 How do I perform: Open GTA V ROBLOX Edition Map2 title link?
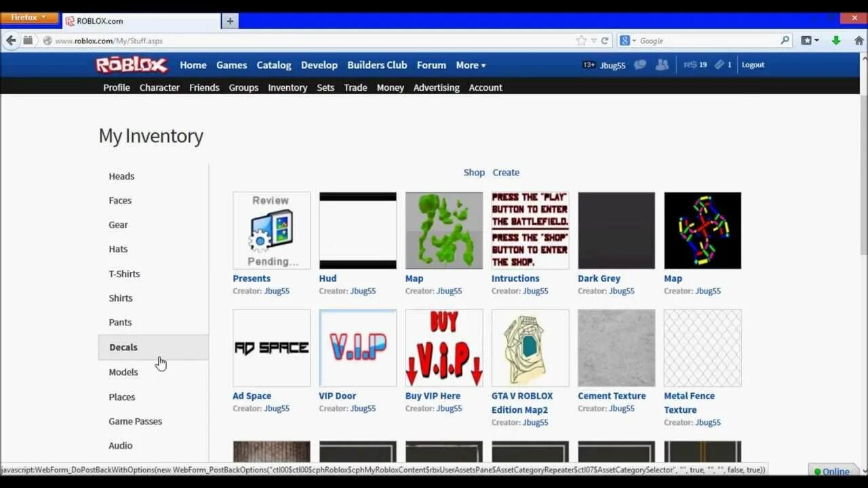pos(522,403)
